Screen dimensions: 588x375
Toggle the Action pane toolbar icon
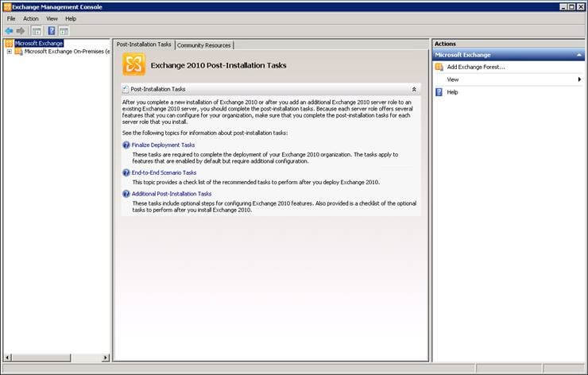pyautogui.click(x=64, y=31)
